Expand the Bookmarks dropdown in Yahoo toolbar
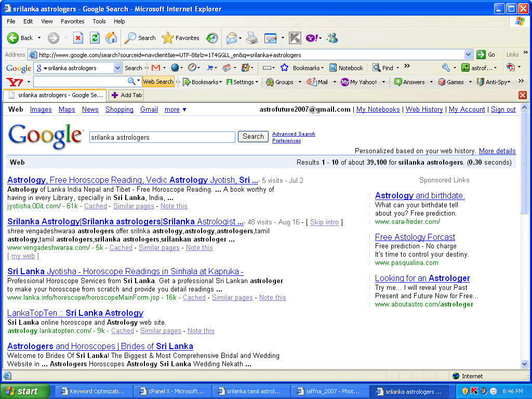The width and height of the screenshot is (532, 399). 220,82
